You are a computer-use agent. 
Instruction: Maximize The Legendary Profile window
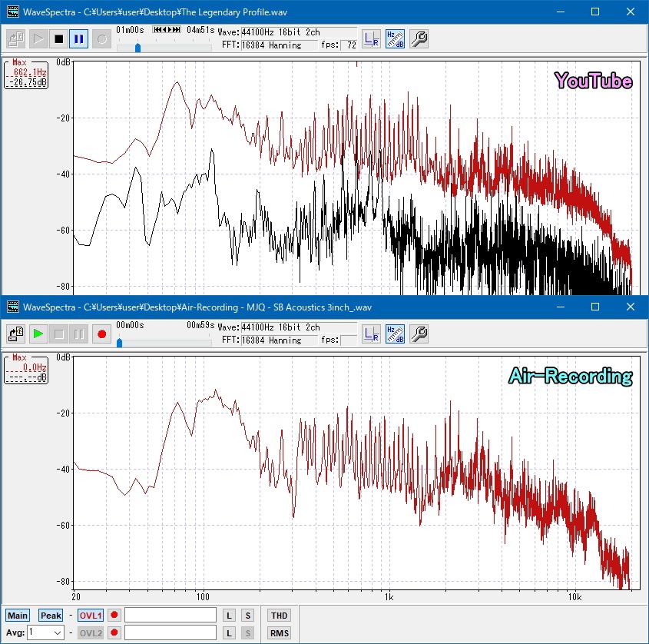594,12
